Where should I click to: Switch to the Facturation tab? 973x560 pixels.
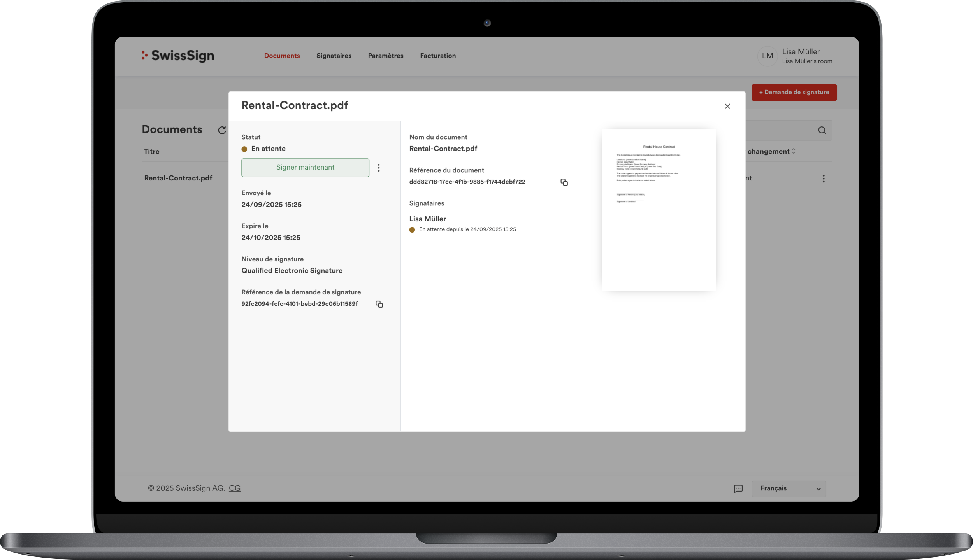tap(437, 56)
